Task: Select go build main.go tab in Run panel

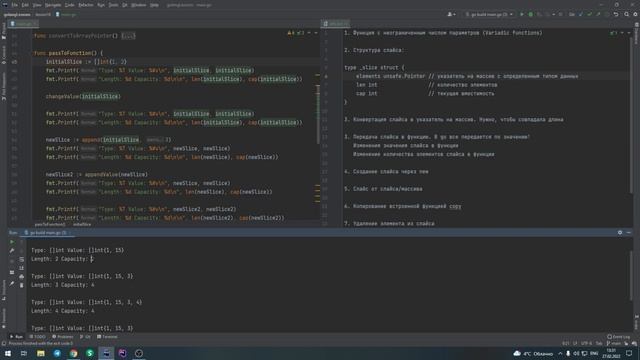Action: 48,233
